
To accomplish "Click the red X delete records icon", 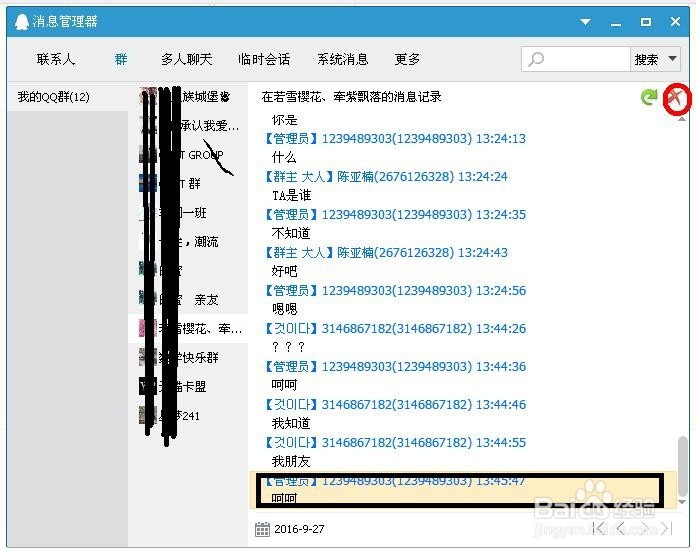I will (x=676, y=97).
